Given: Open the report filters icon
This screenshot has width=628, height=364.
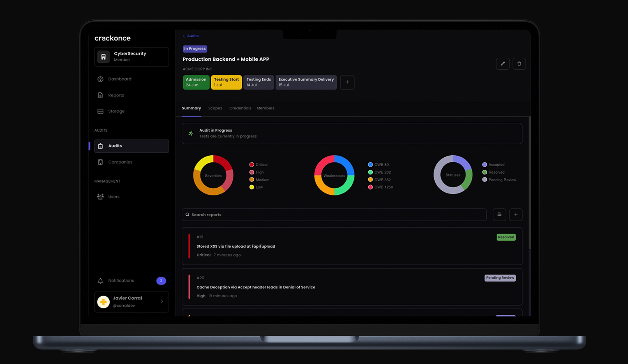Looking at the screenshot, I should pyautogui.click(x=499, y=214).
